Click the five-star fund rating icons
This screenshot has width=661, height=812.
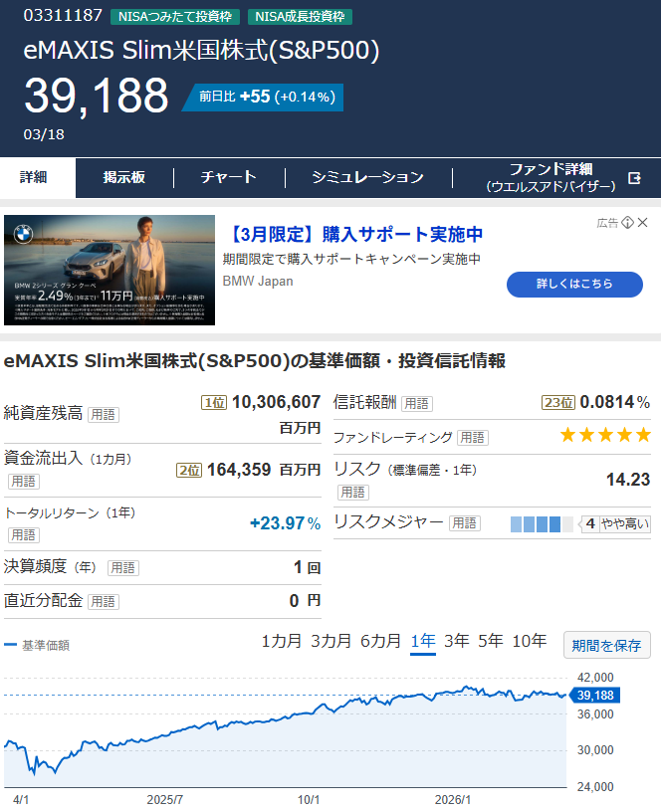[604, 435]
